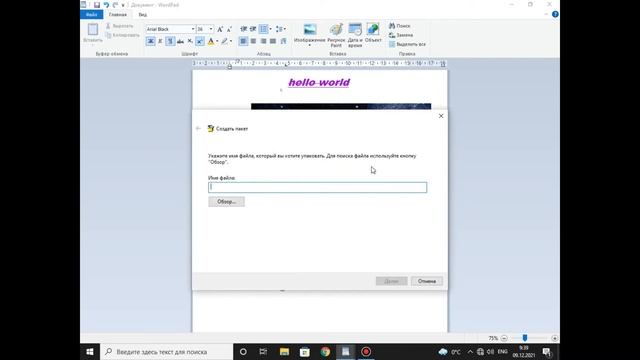
Task: Click the back arrow in Создать пакет dialog
Action: (198, 129)
